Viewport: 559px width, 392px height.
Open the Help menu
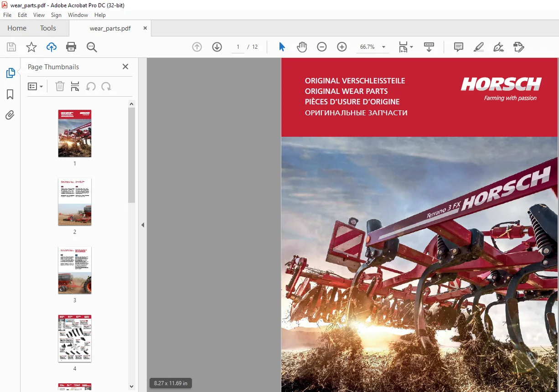100,15
